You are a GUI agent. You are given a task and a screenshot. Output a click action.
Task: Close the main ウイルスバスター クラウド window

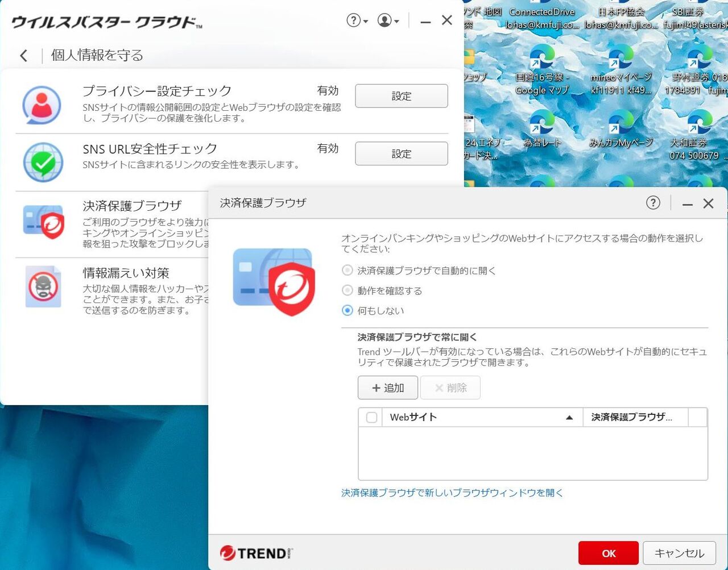tap(447, 20)
